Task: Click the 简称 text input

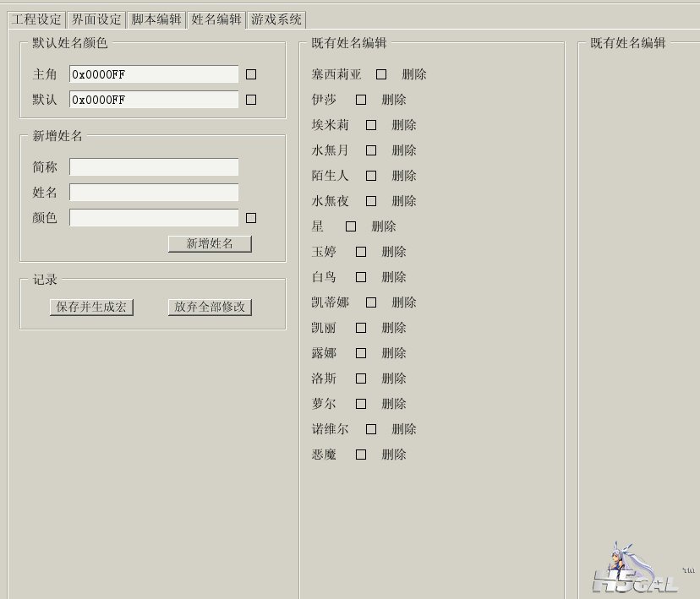Action: pos(154,167)
